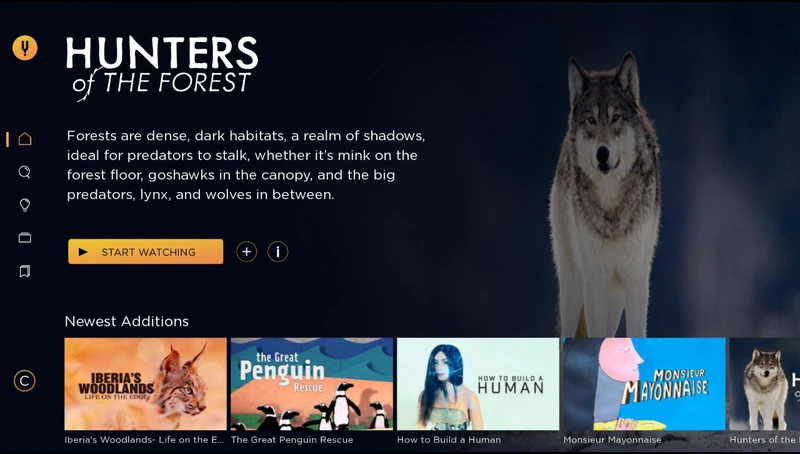Add Hunters of the Forest with plus icon
800x454 pixels.
click(246, 251)
